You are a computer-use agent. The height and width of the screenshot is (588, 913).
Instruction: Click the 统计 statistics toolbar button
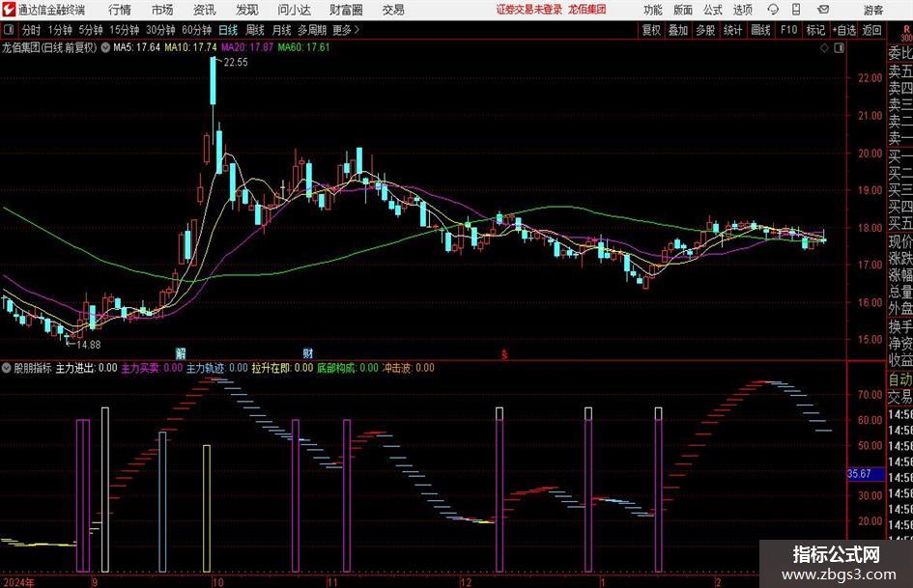click(x=733, y=30)
